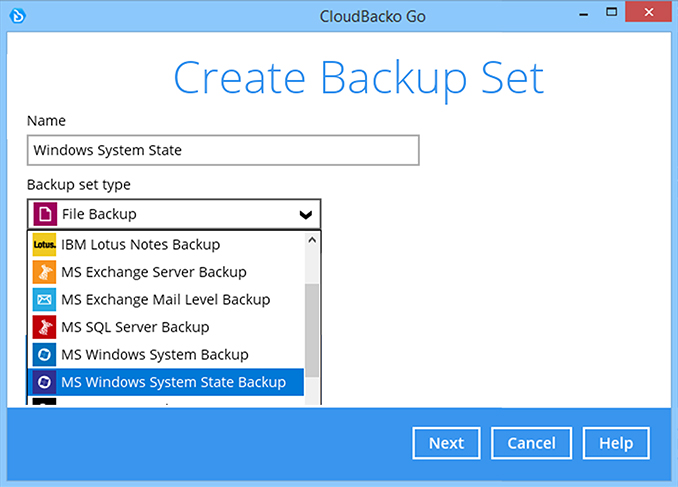Click the blue envelope Mail Level icon
The image size is (678, 487).
tap(44, 299)
